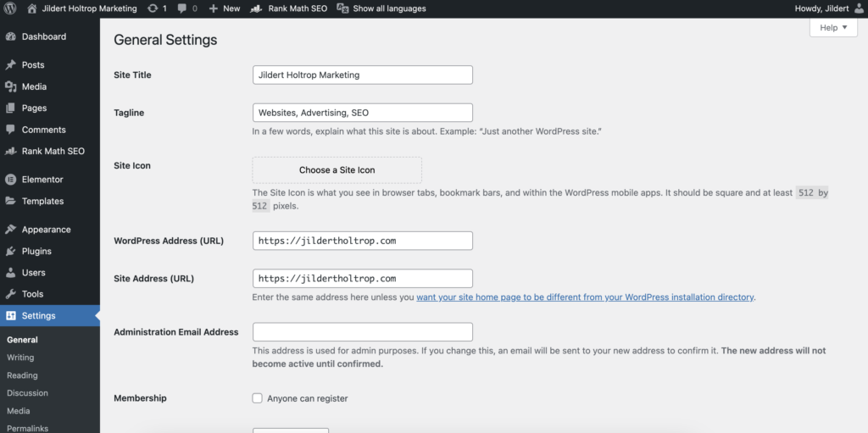Click the Comments bubble icon in sidebar
Image resolution: width=868 pixels, height=433 pixels.
[x=10, y=130]
